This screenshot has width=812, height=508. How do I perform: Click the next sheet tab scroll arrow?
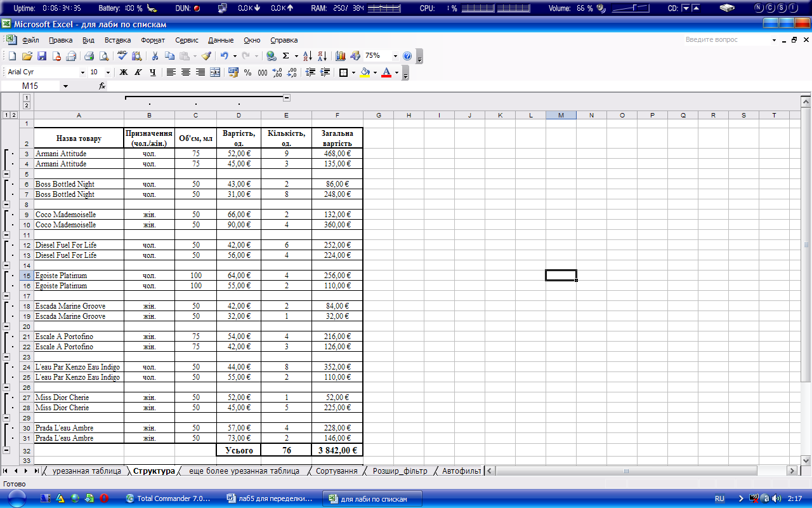click(x=26, y=471)
